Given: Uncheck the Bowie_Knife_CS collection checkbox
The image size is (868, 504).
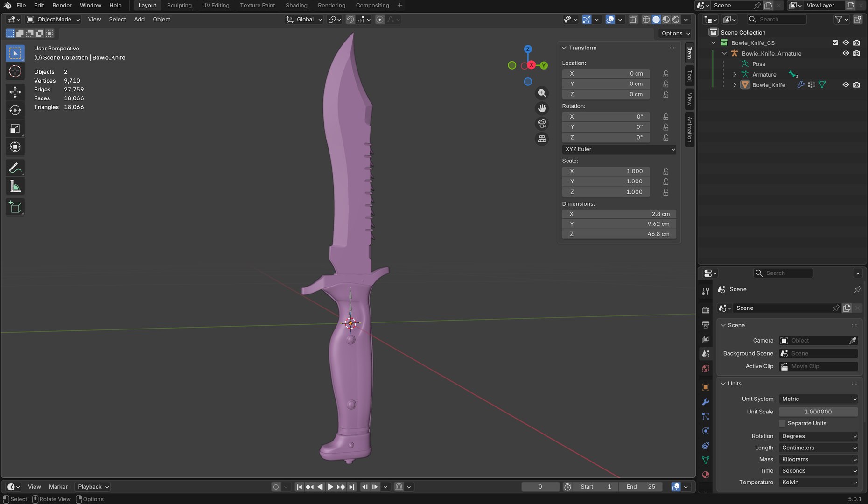Looking at the screenshot, I should point(835,42).
